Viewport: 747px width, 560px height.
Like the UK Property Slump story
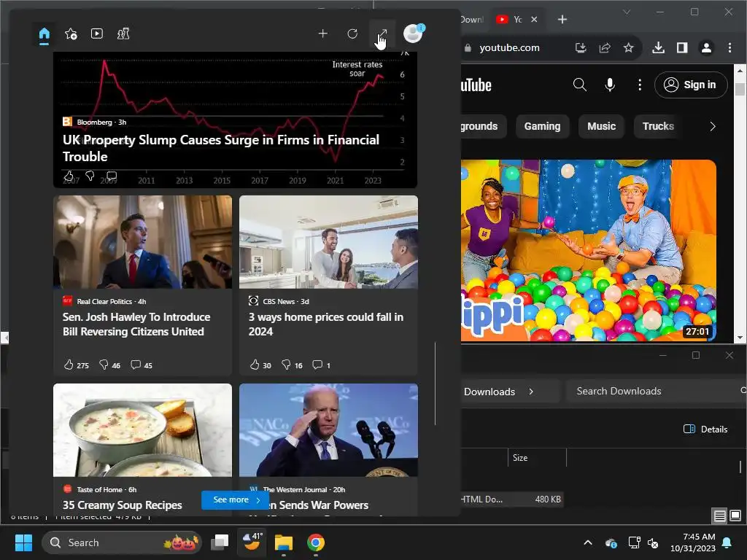[x=68, y=176]
